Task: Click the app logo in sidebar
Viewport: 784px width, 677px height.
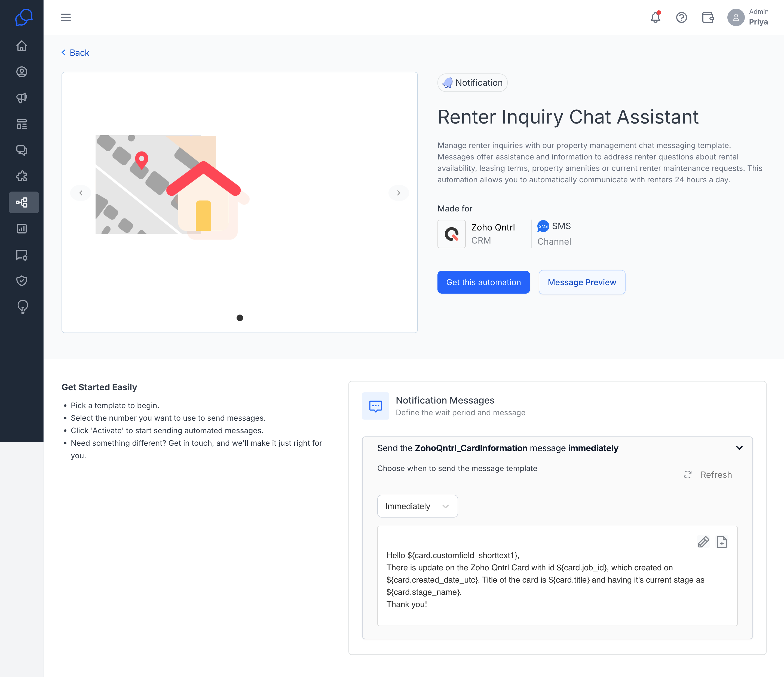Action: click(x=23, y=17)
